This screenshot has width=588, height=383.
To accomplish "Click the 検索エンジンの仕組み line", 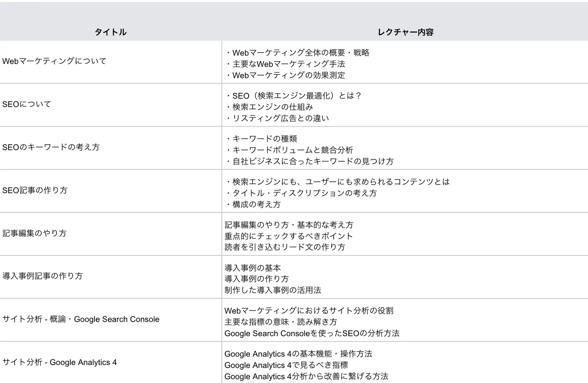I will (x=269, y=107).
